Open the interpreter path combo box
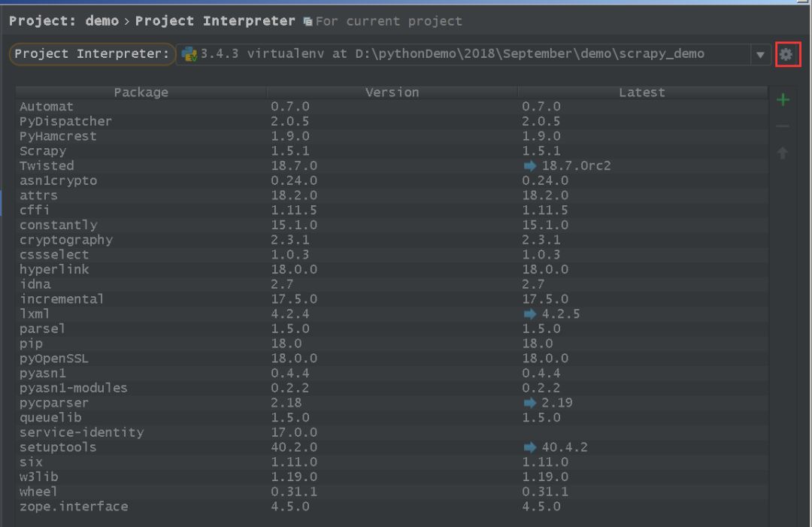812x527 pixels. 474,54
